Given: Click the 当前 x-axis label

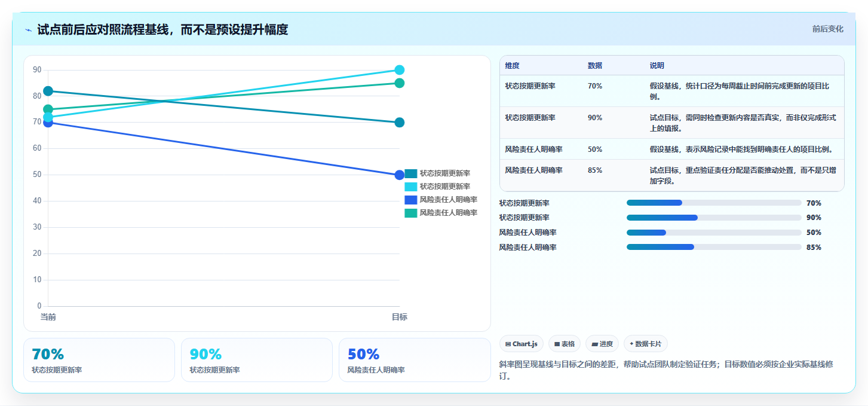Looking at the screenshot, I should point(48,317).
